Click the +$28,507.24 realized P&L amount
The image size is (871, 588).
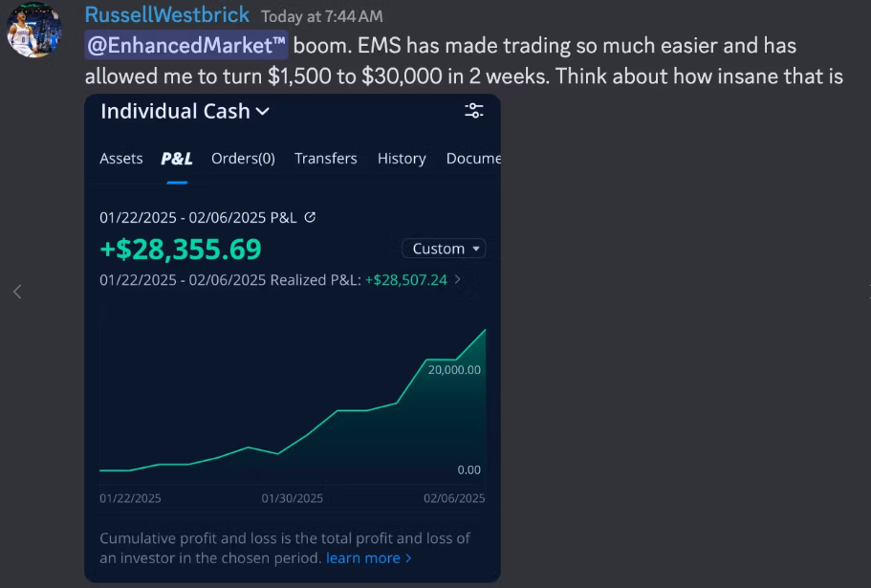[x=406, y=280]
